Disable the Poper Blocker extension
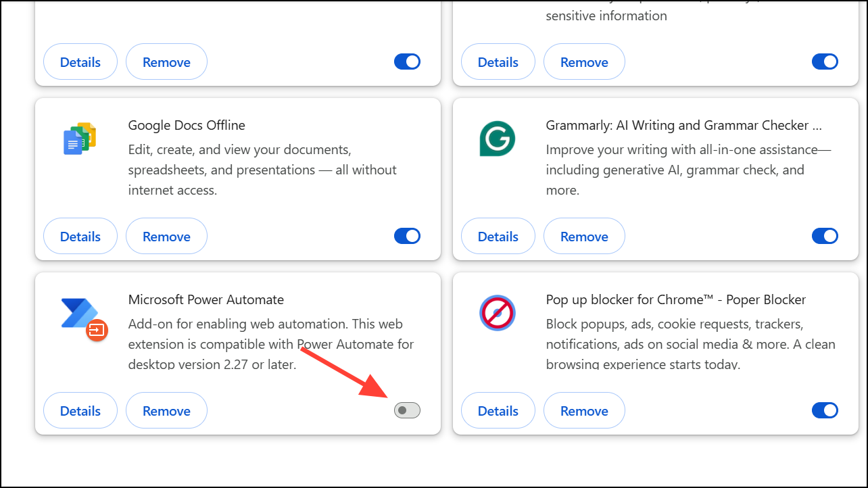 click(x=824, y=410)
